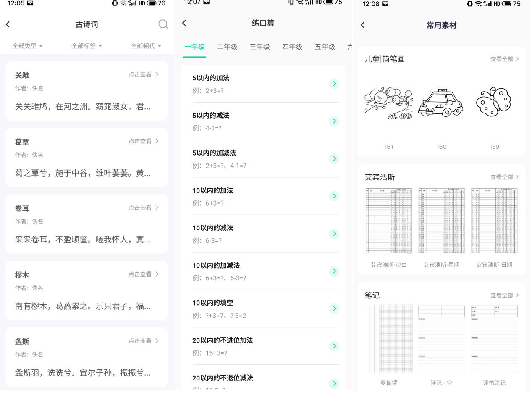Open the taxi line drawing thumbnail

441,103
